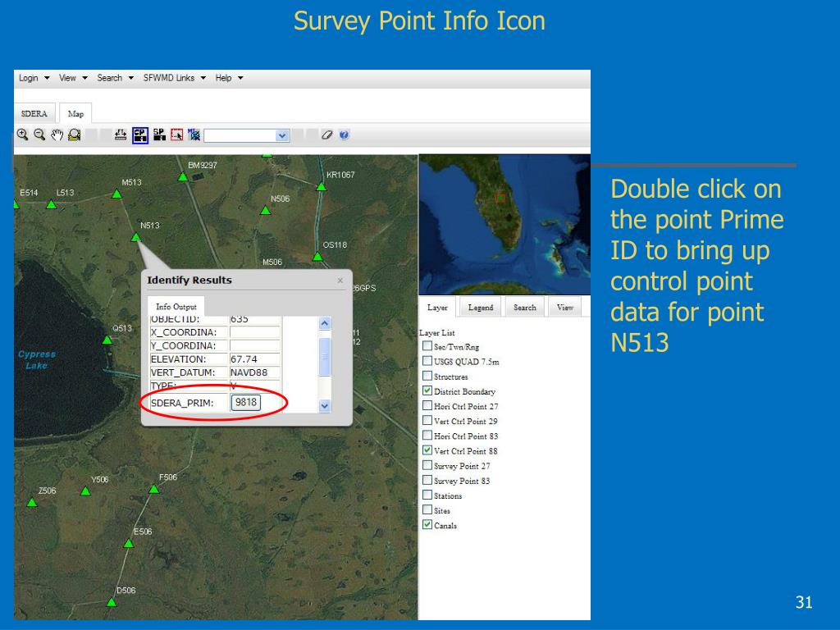This screenshot has height=630, width=840.
Task: Click the ELEVATION value 67.74
Action: pos(255,359)
